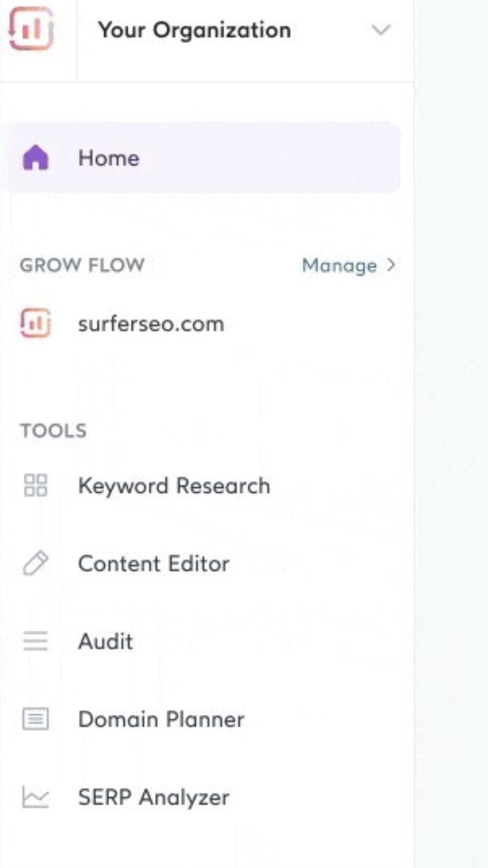Open Domain Planner from sidebar
This screenshot has height=868, width=488.
(x=161, y=719)
